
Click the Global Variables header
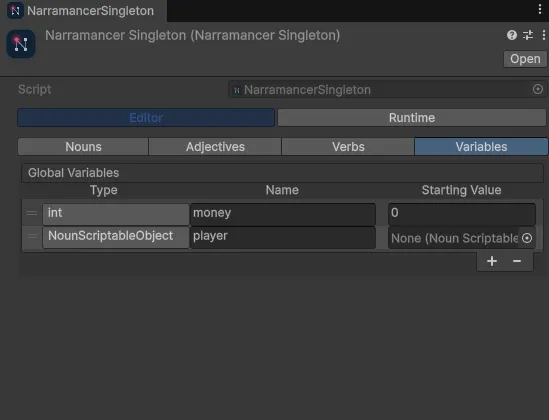click(x=282, y=173)
